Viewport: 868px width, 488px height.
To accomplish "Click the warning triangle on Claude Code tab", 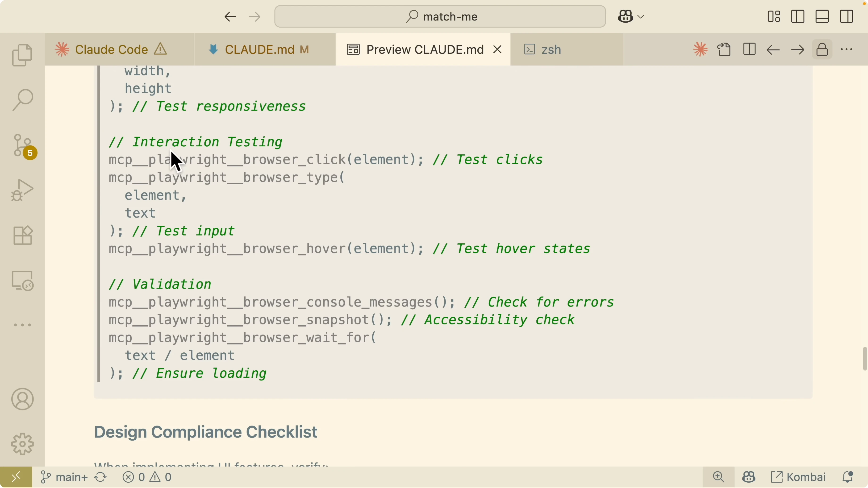I will tap(160, 49).
